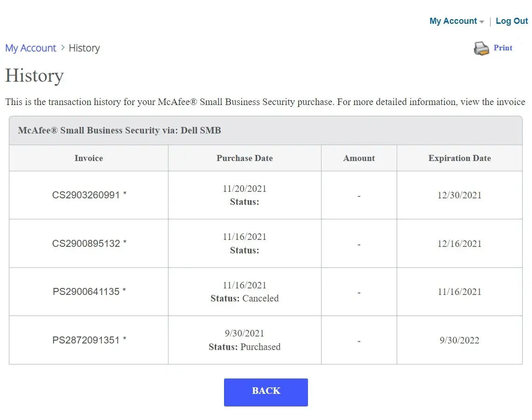Open the Print link

coord(503,48)
